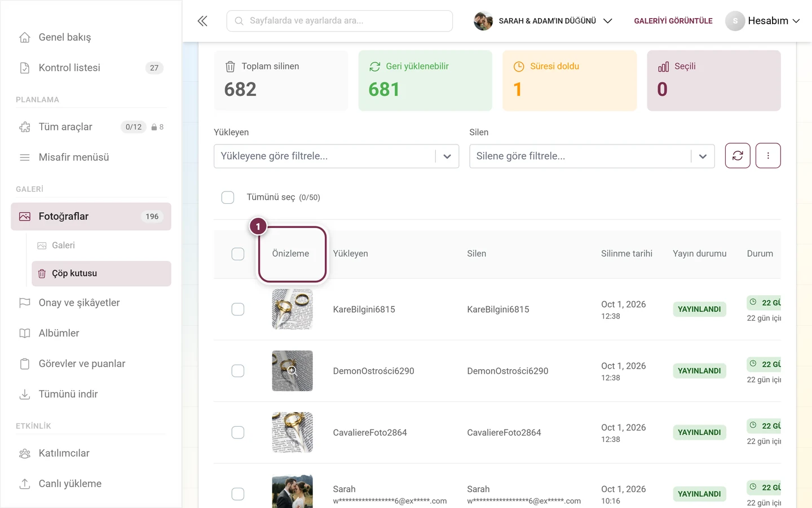The image size is (812, 508).
Task: Open the Sarah couple photo thumbnail
Action: tap(292, 492)
